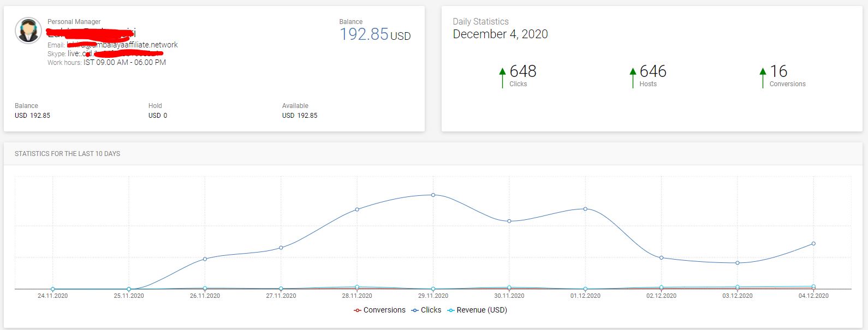Click the Available USD 192.85 value

click(300, 115)
